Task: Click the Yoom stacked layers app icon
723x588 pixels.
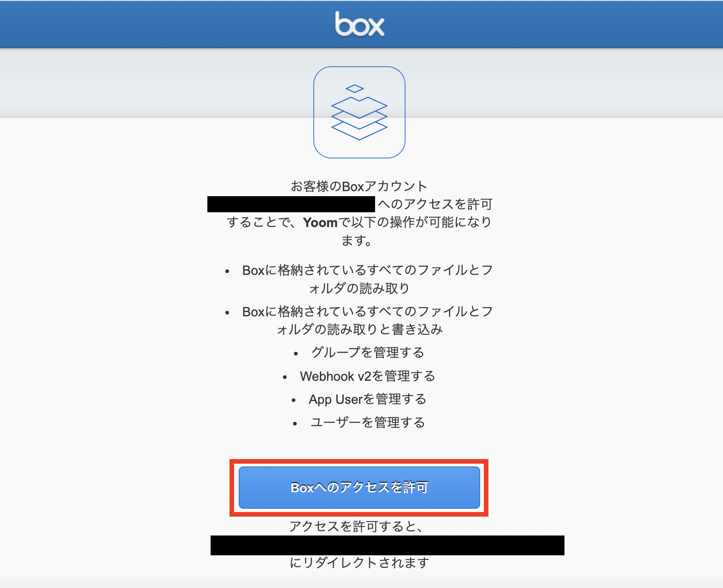Action: point(359,112)
